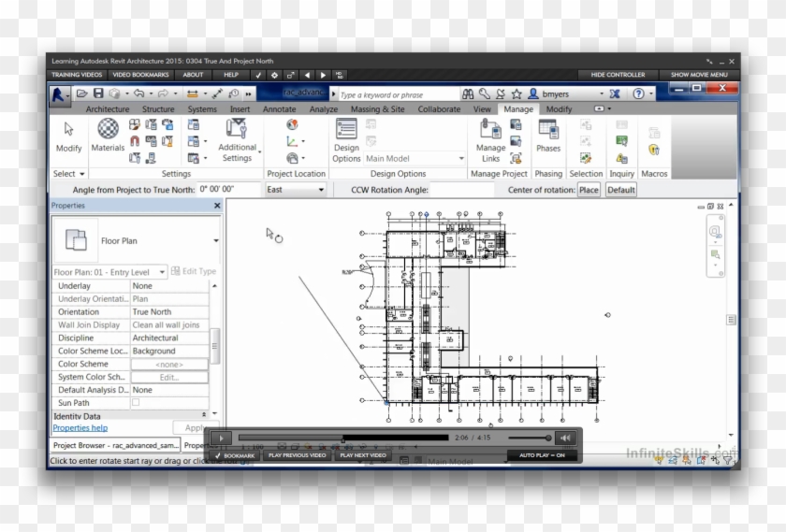Click the binoculars search icon
786x532 pixels.
468,93
